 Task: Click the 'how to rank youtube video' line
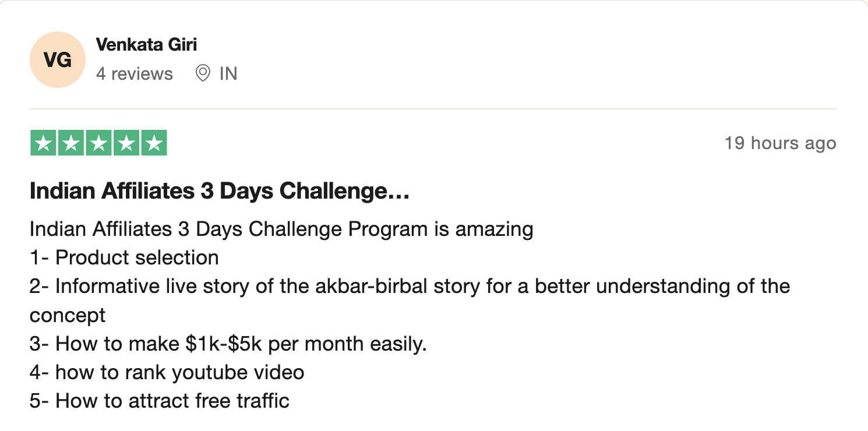(x=167, y=372)
